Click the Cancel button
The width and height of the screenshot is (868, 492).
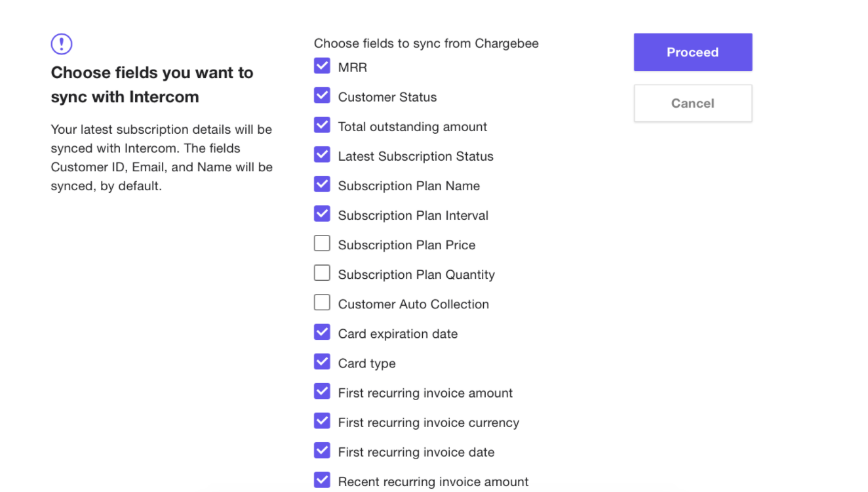click(x=692, y=103)
